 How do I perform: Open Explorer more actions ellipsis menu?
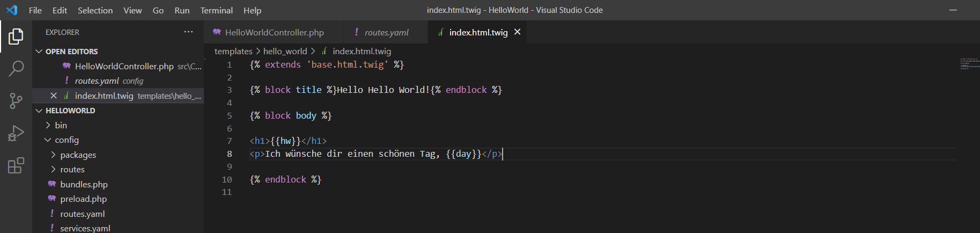click(x=188, y=32)
